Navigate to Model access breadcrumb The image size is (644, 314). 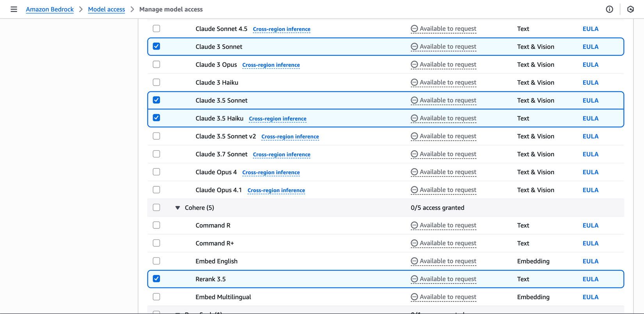pyautogui.click(x=106, y=9)
